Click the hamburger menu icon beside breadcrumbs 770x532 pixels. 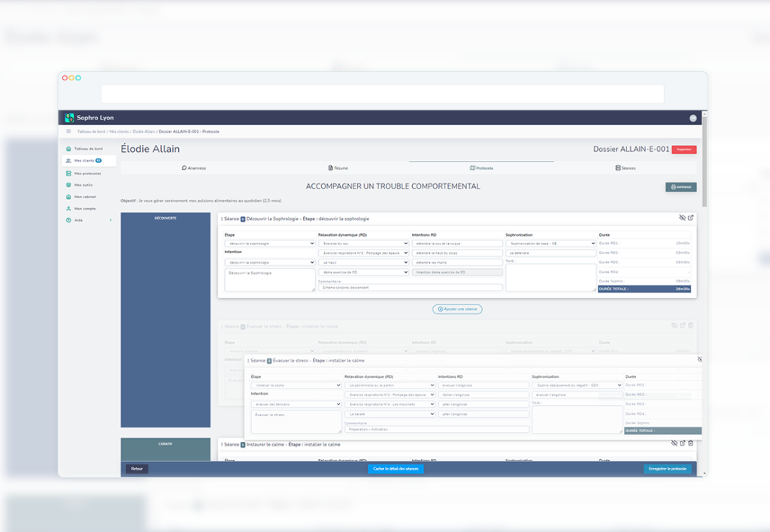point(68,131)
